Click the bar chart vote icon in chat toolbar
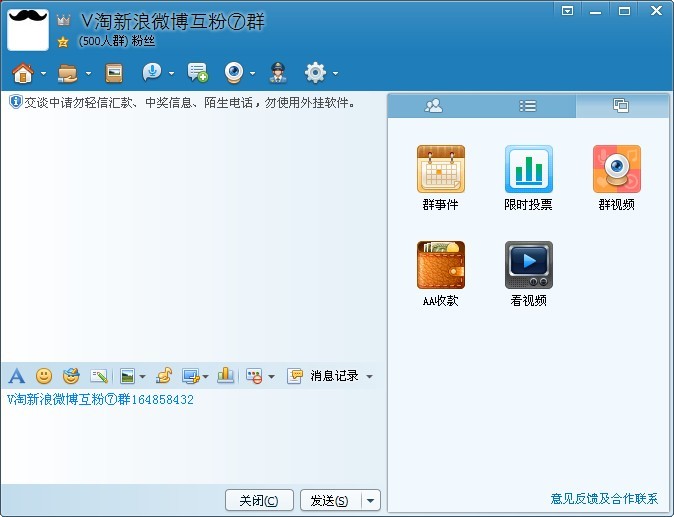Screen dimensions: 674x517 click(225, 376)
